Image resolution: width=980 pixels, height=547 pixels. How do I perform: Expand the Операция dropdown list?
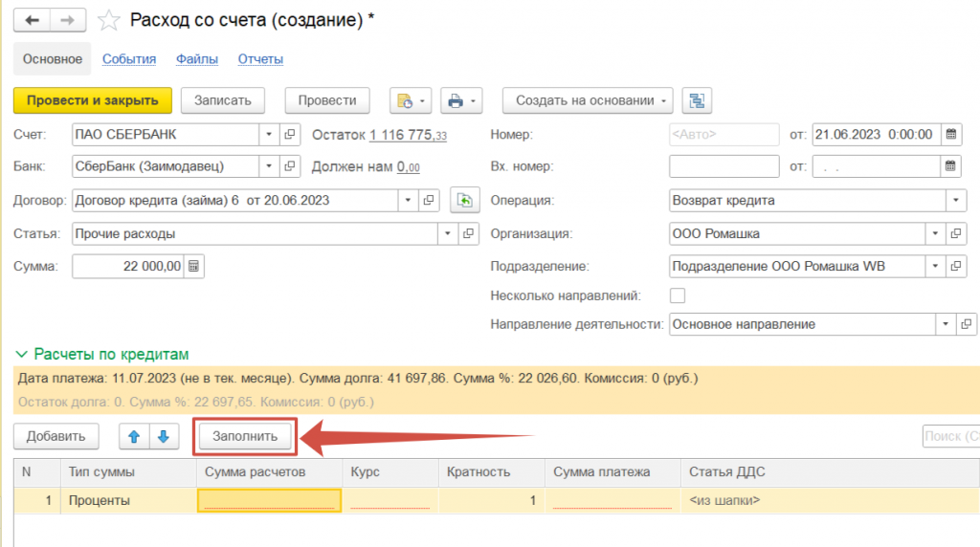955,201
